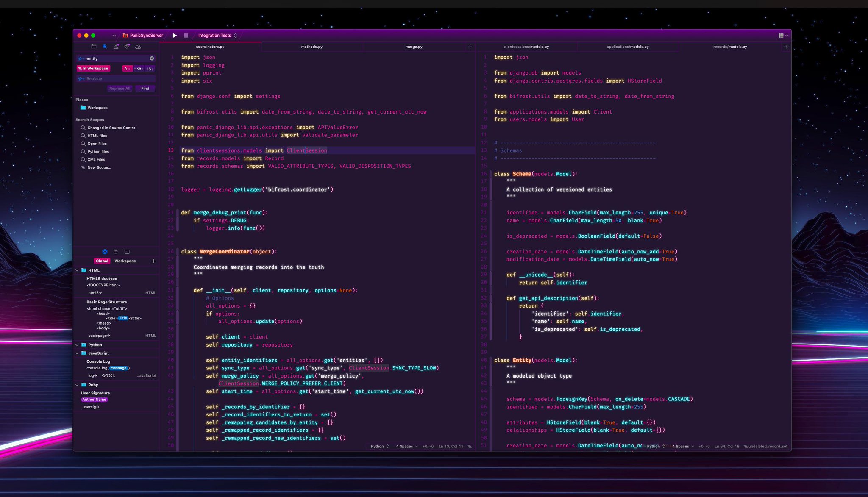
Task: Select the Clips hexagon icon in lower sidebar
Action: pyautogui.click(x=105, y=252)
